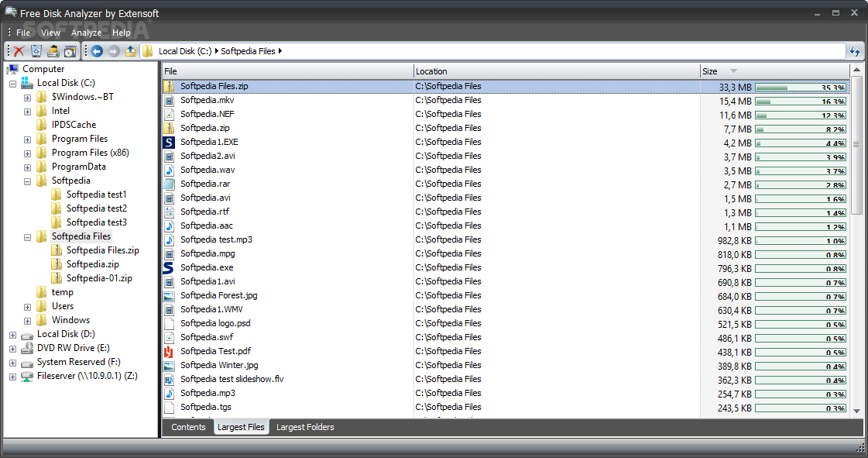Click the Local Disk (C:) drive icon
Viewport: 868px width, 458px height.
[x=26, y=83]
